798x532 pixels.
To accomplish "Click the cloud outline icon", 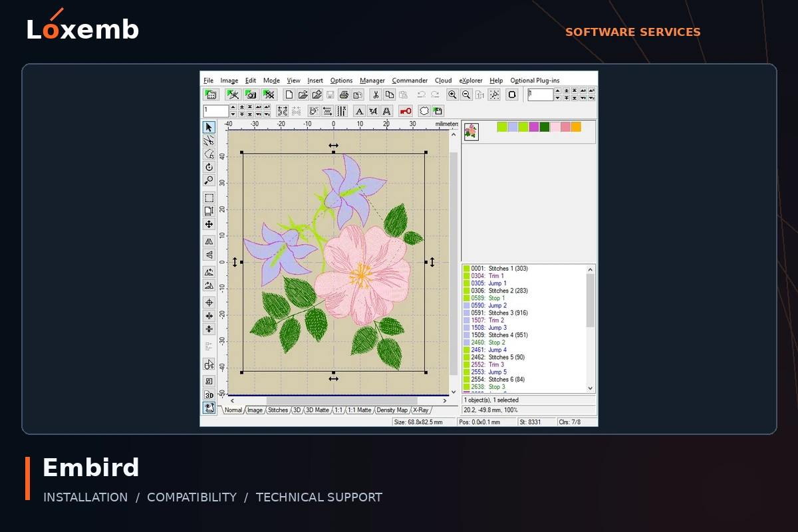I will tap(424, 111).
